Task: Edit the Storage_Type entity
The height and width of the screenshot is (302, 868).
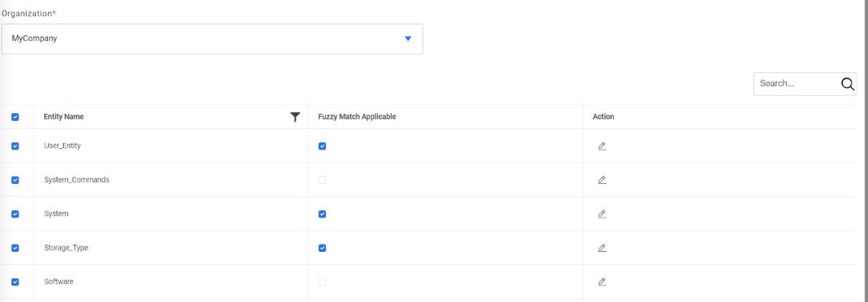Action: point(602,248)
